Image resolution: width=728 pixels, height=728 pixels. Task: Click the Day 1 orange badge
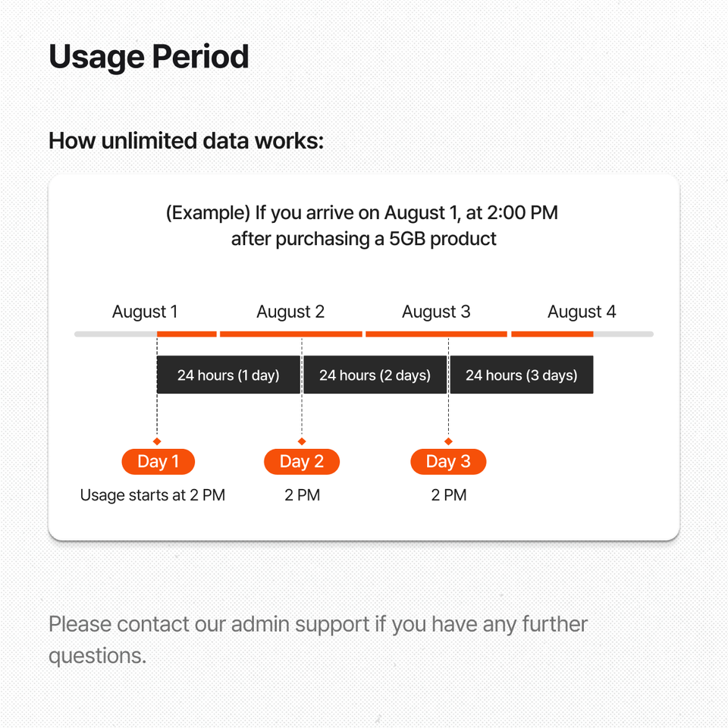tap(158, 462)
